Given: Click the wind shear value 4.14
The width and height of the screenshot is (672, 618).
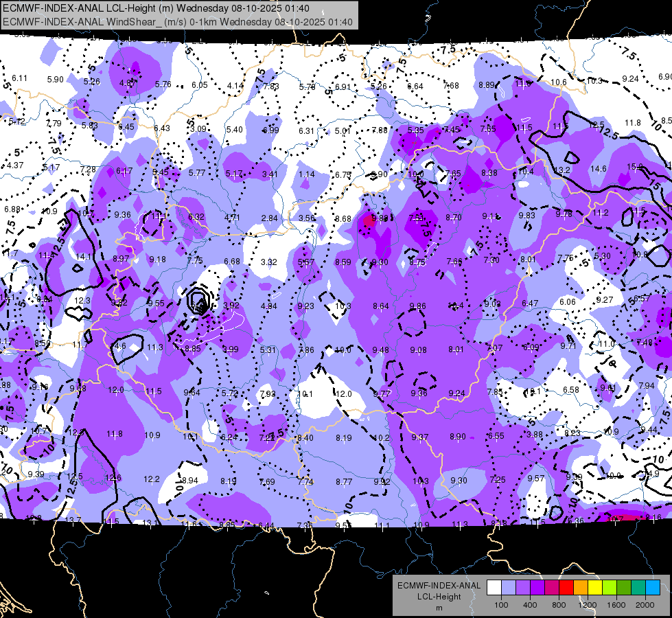Looking at the screenshot, I should pos(235,85).
